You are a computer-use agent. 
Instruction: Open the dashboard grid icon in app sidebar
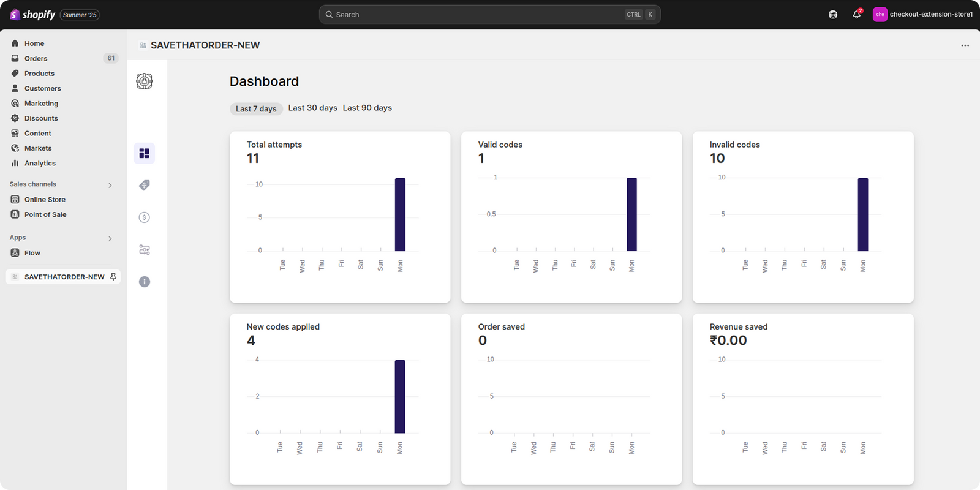tap(144, 153)
